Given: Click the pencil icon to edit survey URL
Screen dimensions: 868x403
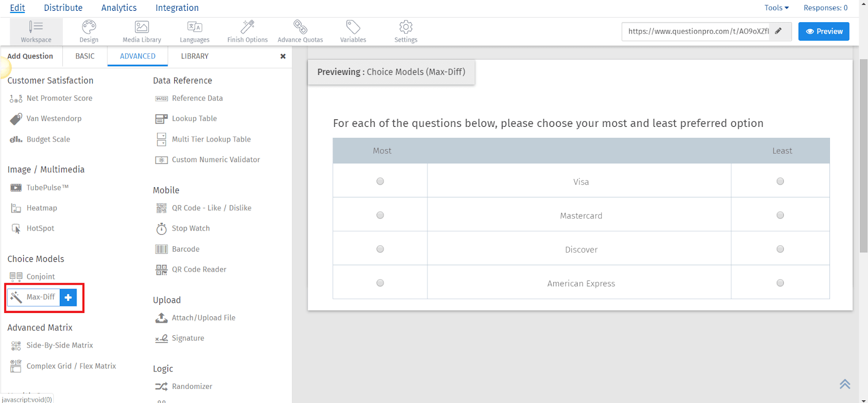Looking at the screenshot, I should pos(778,31).
